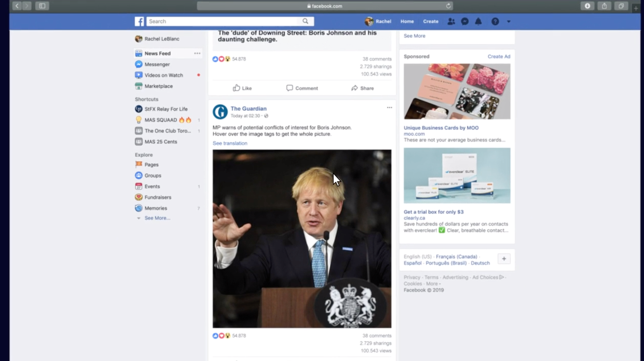The height and width of the screenshot is (361, 644).
Task: Open Marketplace in sidebar
Action: [x=154, y=86]
